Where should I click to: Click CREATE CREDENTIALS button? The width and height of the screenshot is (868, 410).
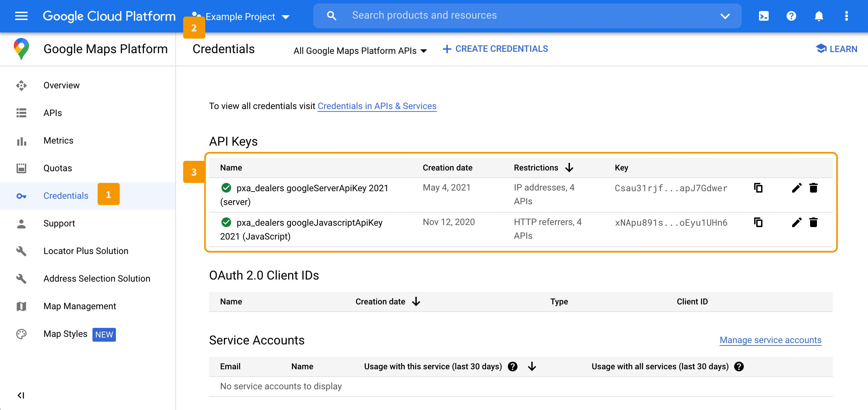click(495, 49)
